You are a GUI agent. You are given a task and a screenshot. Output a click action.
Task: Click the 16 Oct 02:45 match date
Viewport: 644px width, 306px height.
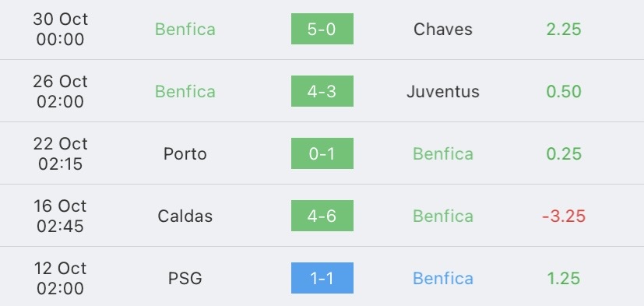61,216
